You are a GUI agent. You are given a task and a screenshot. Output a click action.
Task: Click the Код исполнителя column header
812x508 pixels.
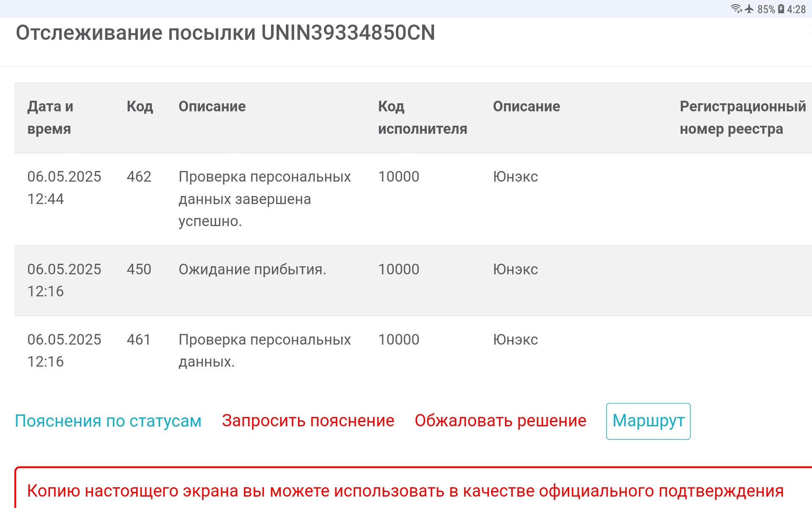pyautogui.click(x=422, y=118)
